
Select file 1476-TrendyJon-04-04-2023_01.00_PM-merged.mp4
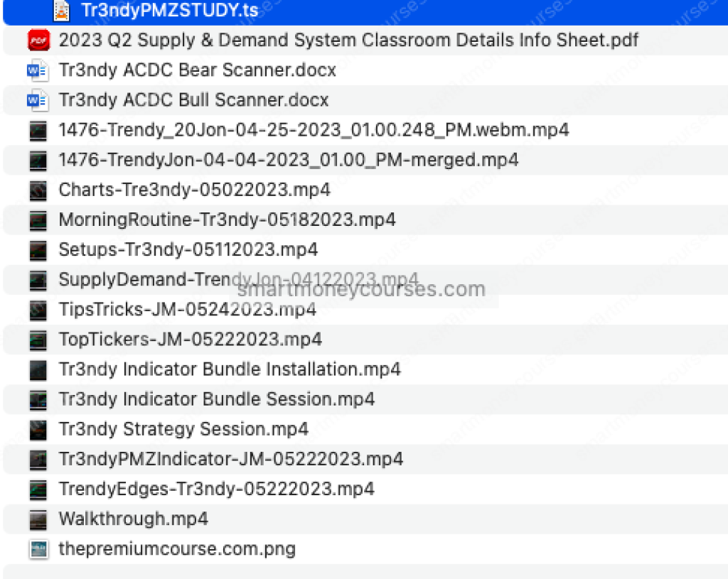click(289, 160)
